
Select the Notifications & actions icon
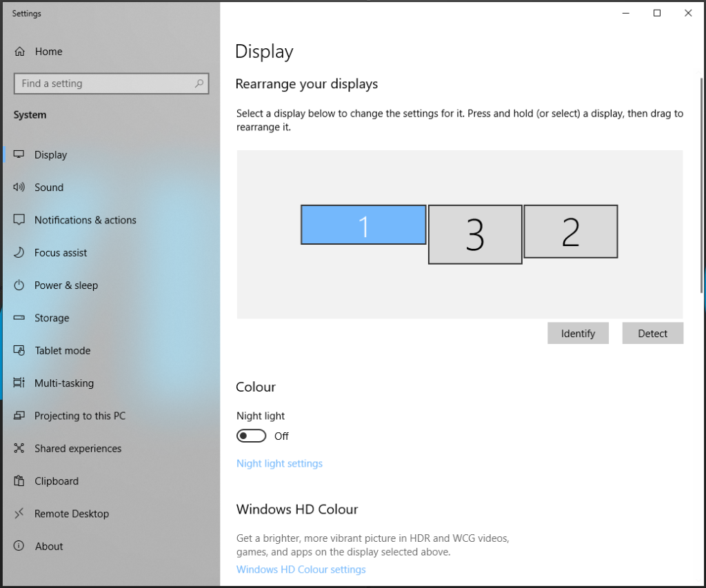(19, 219)
